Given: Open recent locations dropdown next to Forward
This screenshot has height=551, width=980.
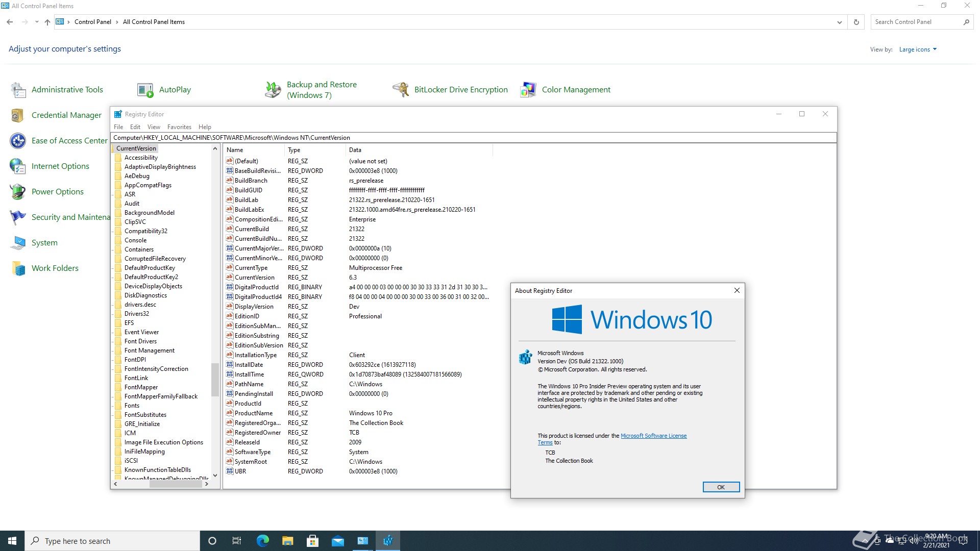Looking at the screenshot, I should click(x=37, y=22).
